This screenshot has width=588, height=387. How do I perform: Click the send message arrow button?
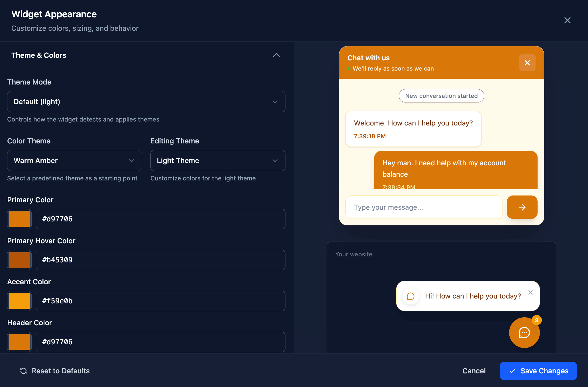click(522, 207)
